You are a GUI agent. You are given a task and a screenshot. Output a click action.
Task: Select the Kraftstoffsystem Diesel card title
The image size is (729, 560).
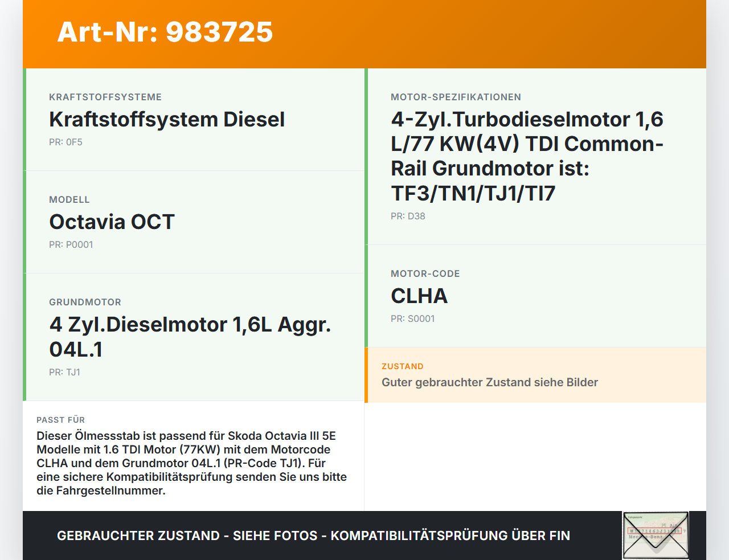pos(167,120)
